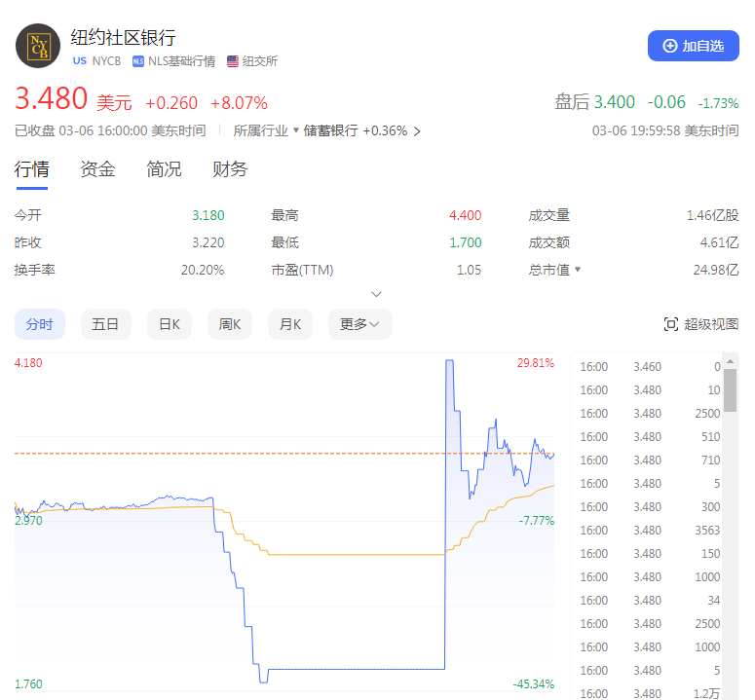
Task: Click the 成交量 value 1.46亿股
Action: point(713,215)
